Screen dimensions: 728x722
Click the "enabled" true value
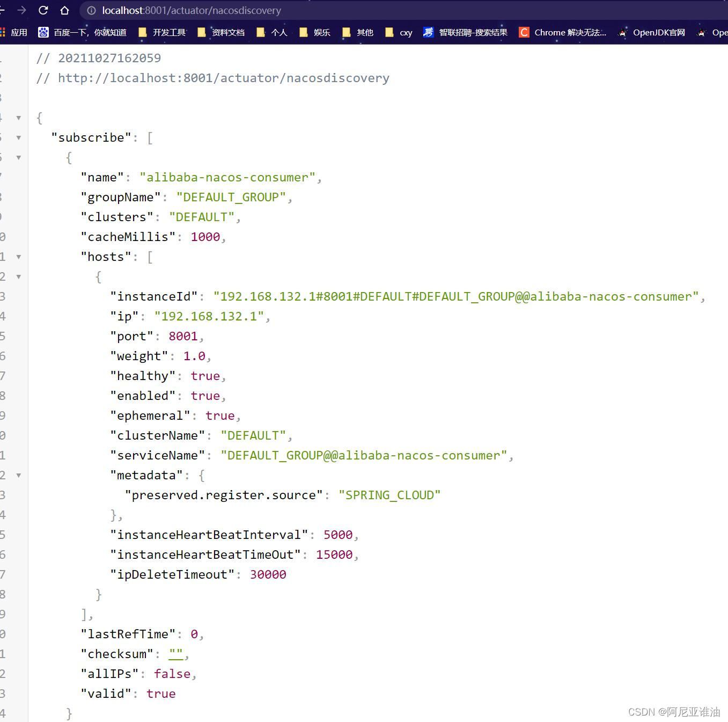205,396
